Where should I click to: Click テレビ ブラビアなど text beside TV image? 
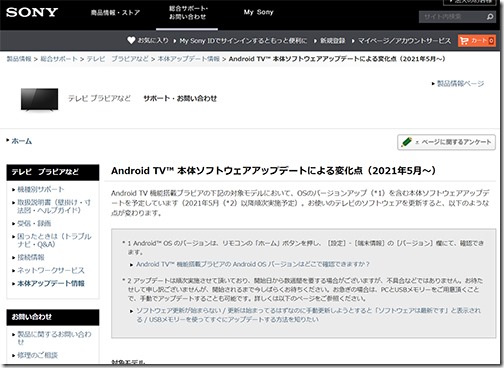pos(99,98)
